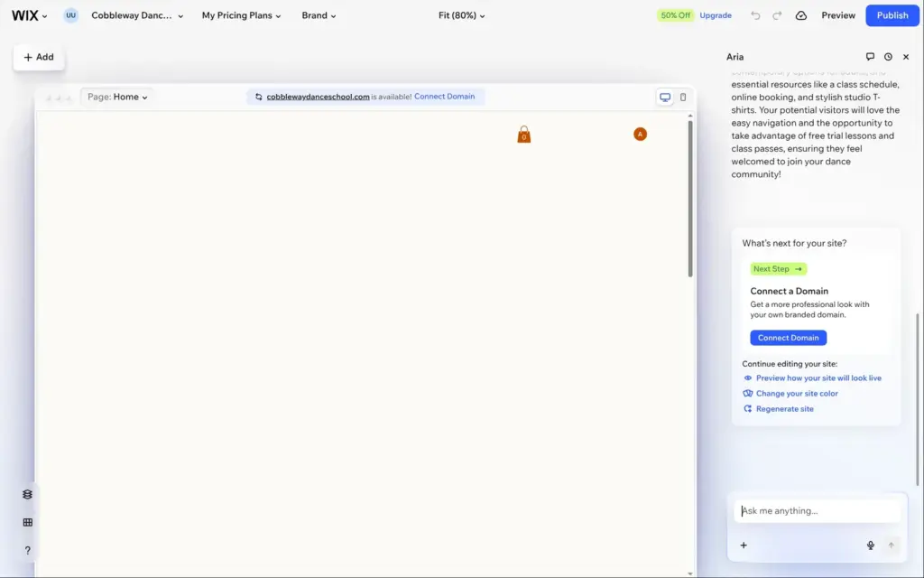Click the Upgrade link
Image resolution: width=924 pixels, height=578 pixels.
[x=716, y=16]
